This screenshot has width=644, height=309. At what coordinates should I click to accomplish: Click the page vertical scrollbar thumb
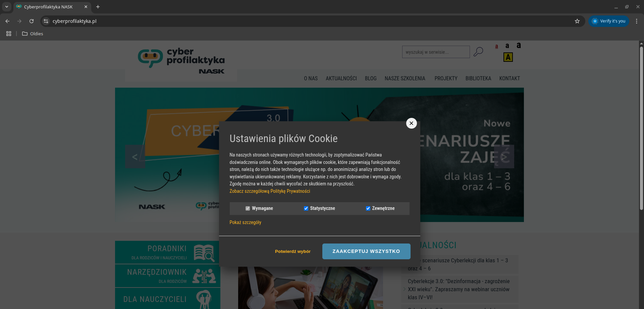coord(641,128)
